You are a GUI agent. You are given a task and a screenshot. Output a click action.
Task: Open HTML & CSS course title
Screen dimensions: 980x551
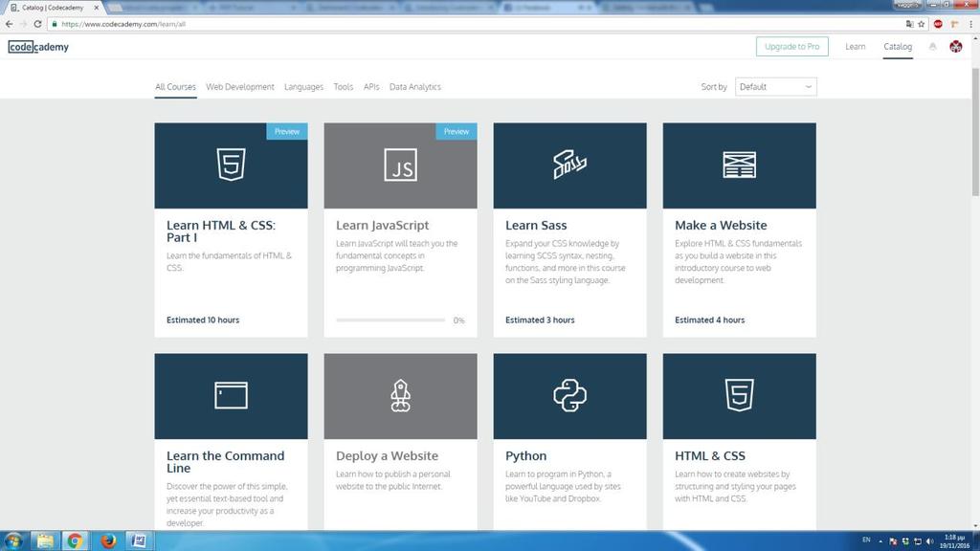point(710,455)
